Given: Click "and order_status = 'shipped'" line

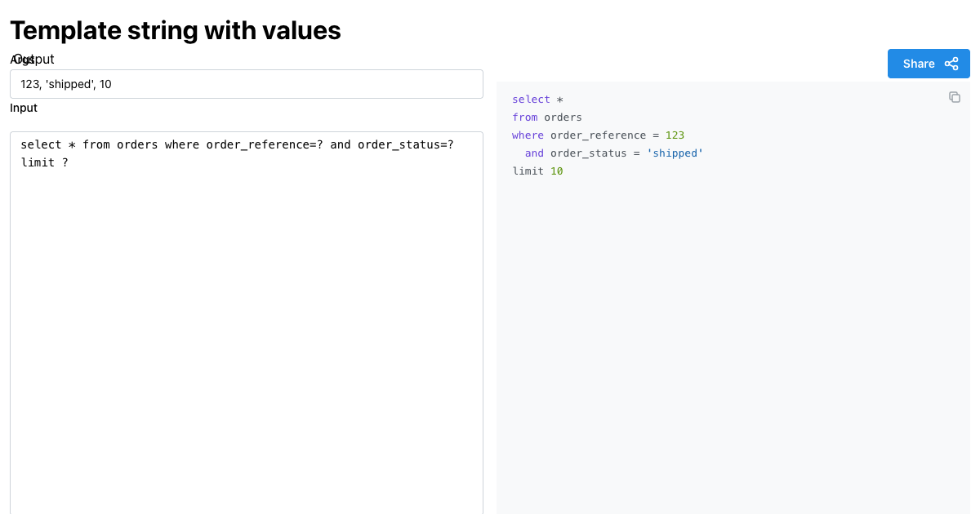Looking at the screenshot, I should click(x=614, y=153).
